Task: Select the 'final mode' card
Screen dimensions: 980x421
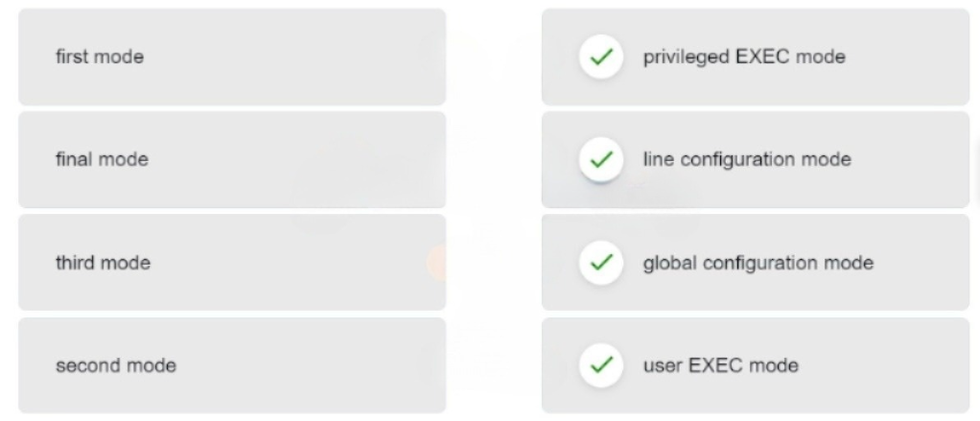Action: point(232,160)
